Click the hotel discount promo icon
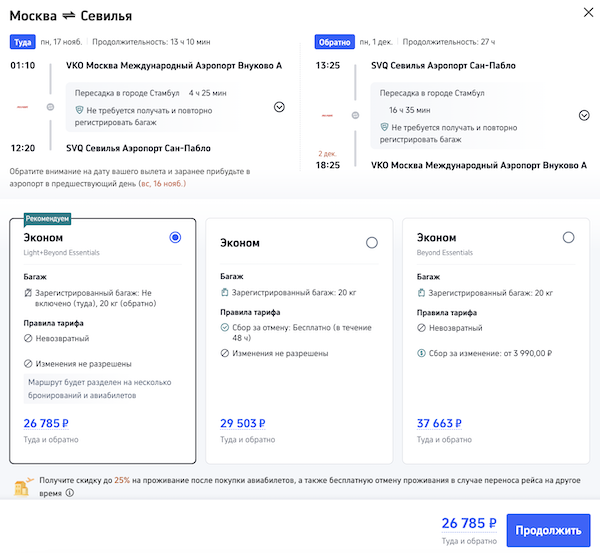 [x=22, y=486]
